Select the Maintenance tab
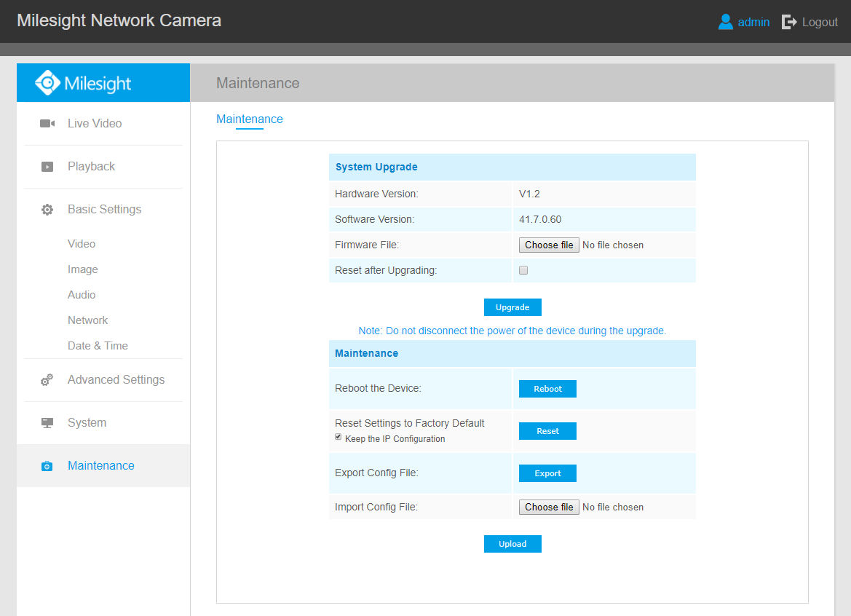This screenshot has width=851, height=616. tap(249, 119)
